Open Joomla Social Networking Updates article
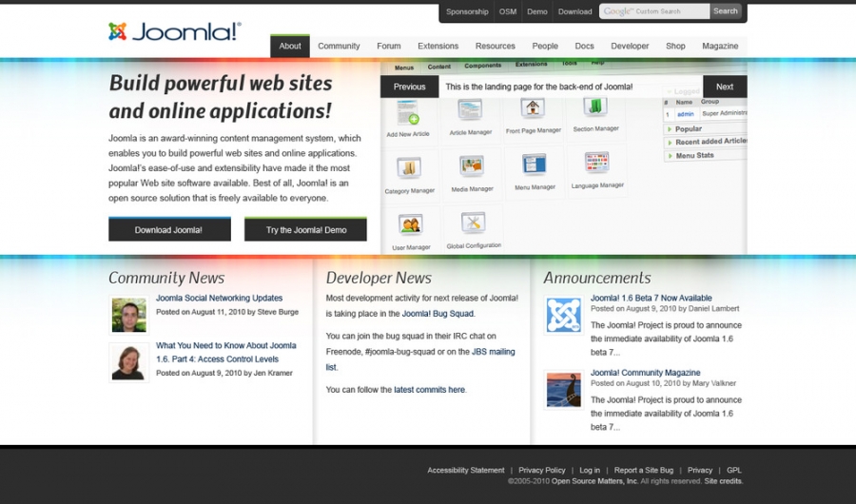Image resolution: width=856 pixels, height=504 pixels. pos(219,299)
